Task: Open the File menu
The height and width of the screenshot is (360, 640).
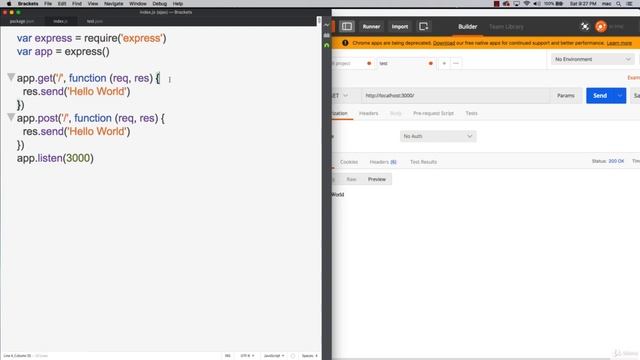Action: click(x=48, y=4)
